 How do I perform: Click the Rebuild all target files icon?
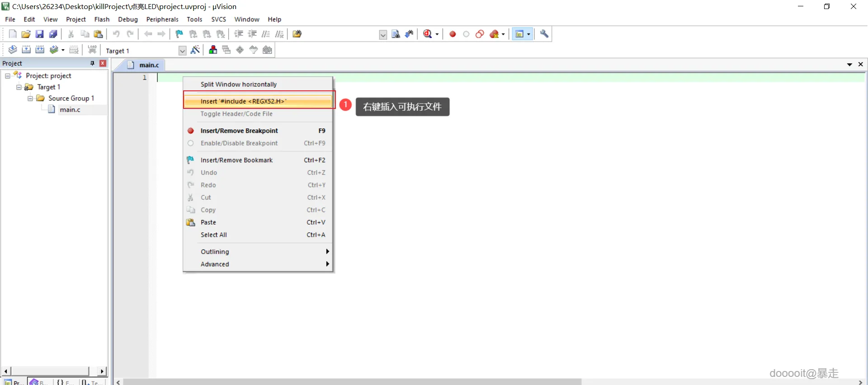coord(40,50)
